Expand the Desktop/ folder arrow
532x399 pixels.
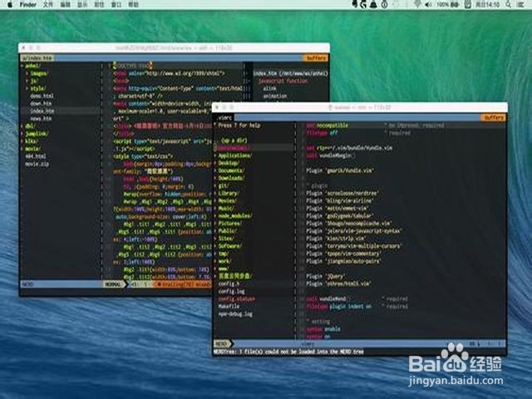215,163
